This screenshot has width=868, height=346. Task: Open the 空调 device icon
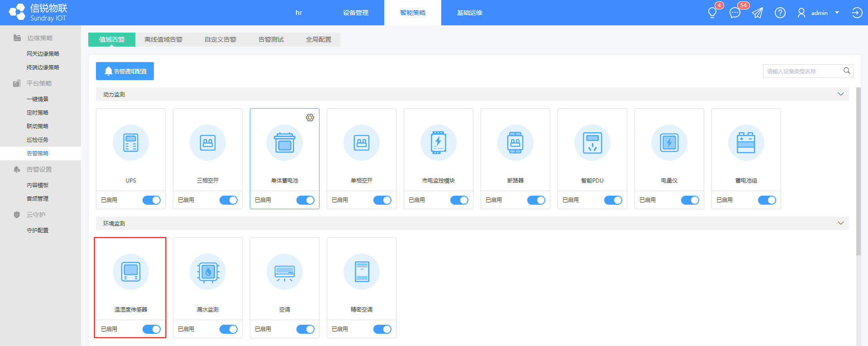click(285, 272)
